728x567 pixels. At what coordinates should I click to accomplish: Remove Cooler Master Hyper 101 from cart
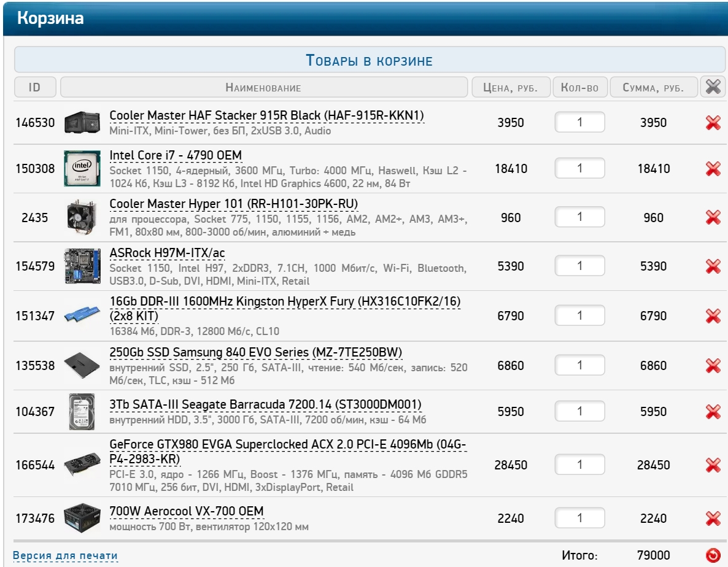click(713, 217)
